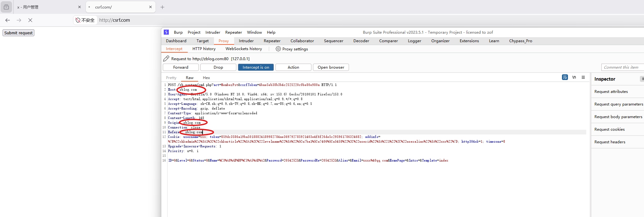Click the Upgrade-Insecure-Requests header line

coord(195,146)
